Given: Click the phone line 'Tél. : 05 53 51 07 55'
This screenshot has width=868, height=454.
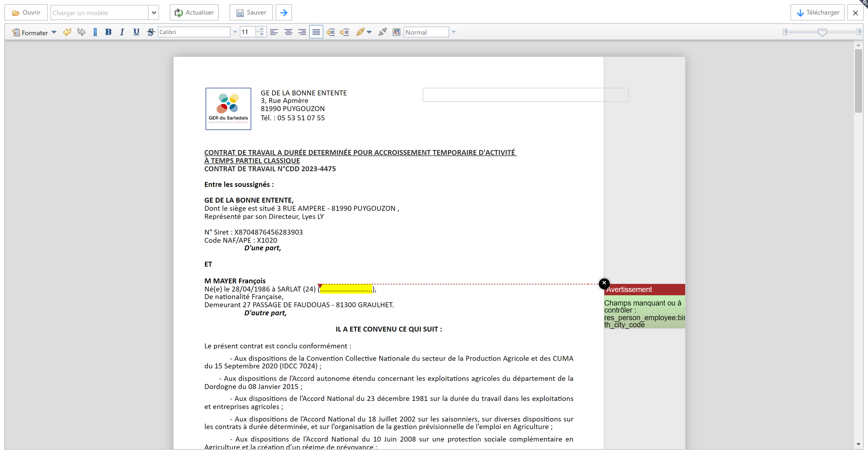Looking at the screenshot, I should click(x=293, y=118).
